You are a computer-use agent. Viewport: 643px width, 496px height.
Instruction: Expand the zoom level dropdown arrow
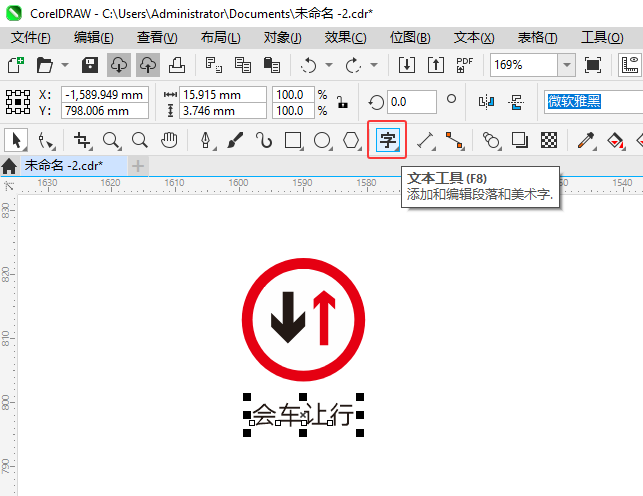[x=567, y=65]
